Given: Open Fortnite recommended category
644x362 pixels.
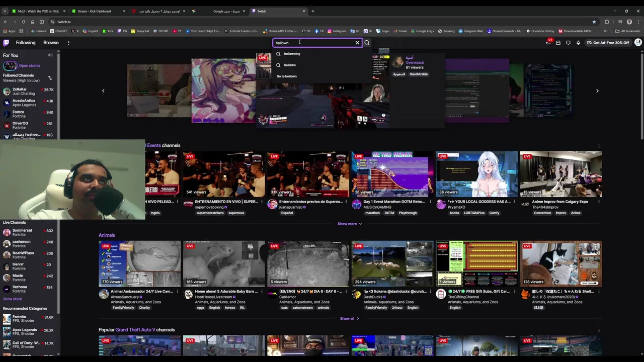Looking at the screenshot, I should (28, 319).
